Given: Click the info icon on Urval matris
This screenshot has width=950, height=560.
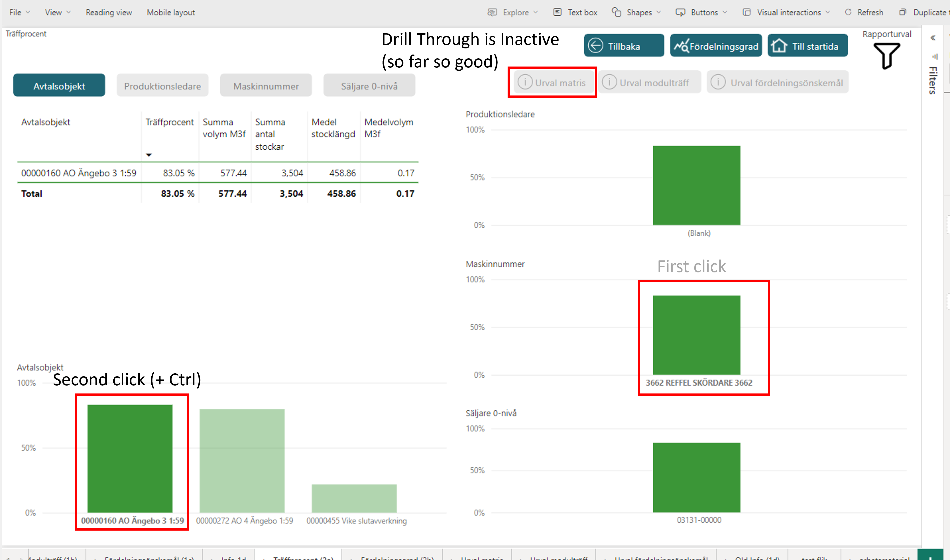Looking at the screenshot, I should click(525, 82).
